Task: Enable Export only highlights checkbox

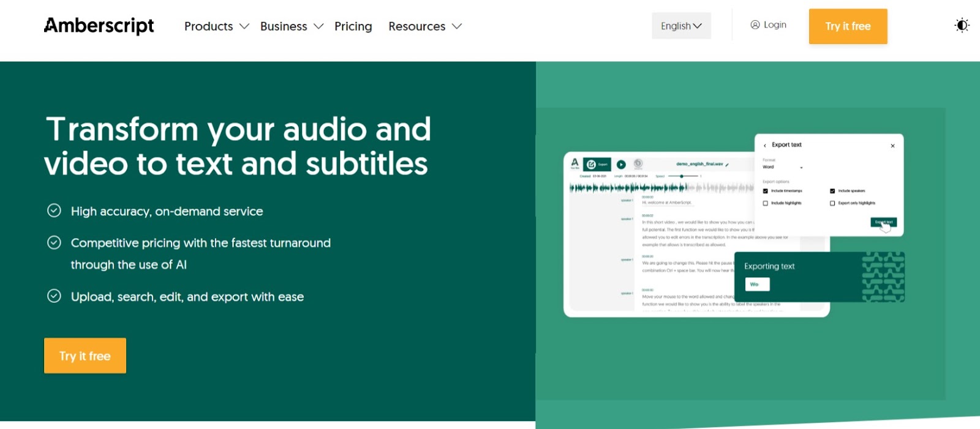Action: click(832, 203)
